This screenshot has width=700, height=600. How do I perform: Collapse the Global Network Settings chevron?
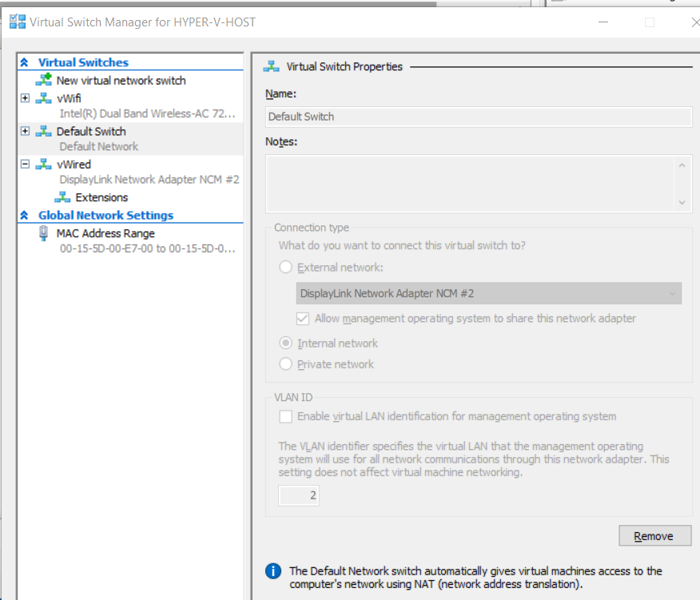pyautogui.click(x=25, y=215)
